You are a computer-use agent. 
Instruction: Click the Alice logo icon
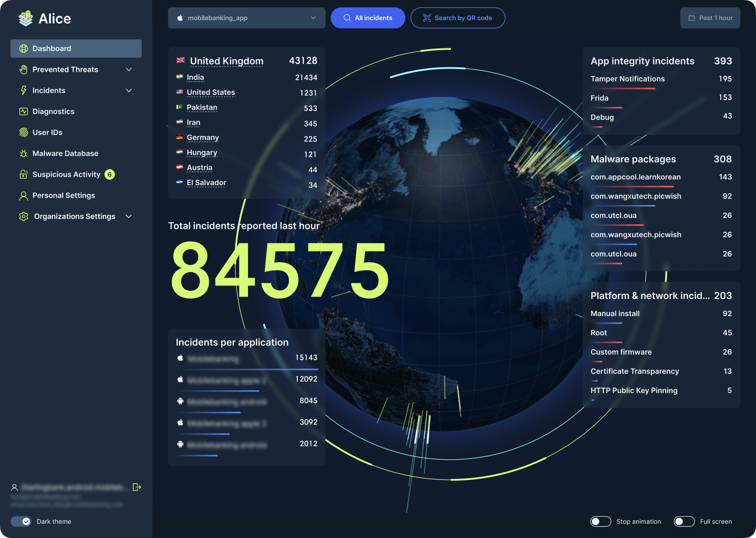tap(25, 18)
